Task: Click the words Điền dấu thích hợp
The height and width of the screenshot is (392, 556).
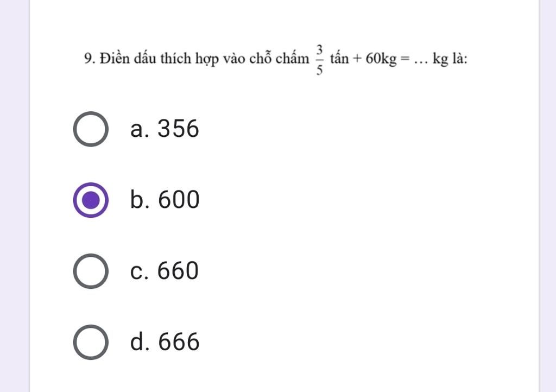Action: (x=159, y=59)
